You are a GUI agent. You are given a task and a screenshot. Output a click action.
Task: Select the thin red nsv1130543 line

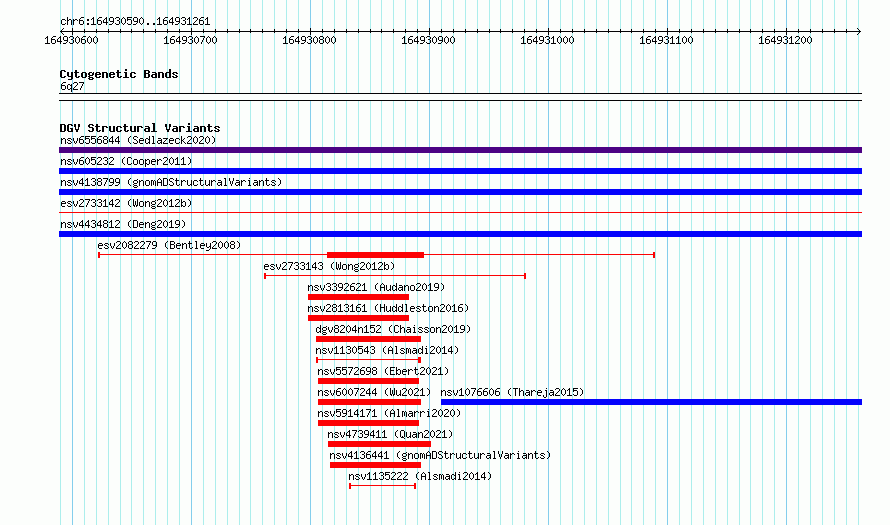pos(368,360)
